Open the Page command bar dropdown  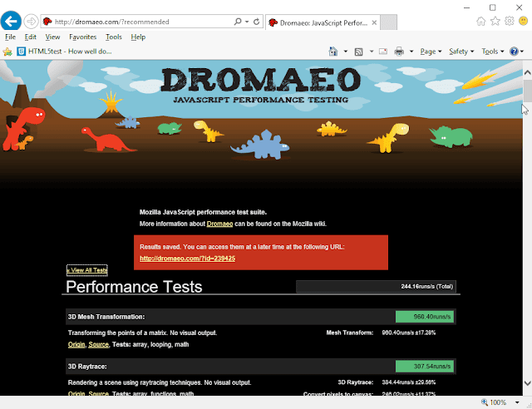click(431, 52)
